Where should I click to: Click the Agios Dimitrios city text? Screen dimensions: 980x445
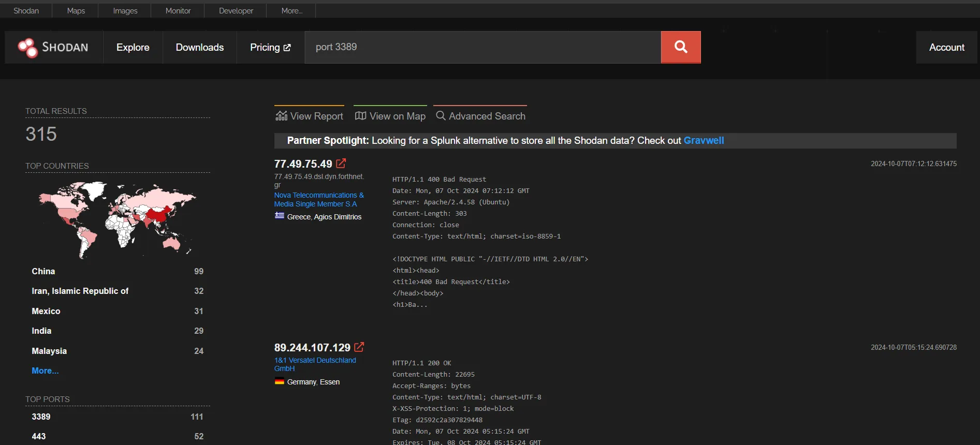pyautogui.click(x=338, y=217)
